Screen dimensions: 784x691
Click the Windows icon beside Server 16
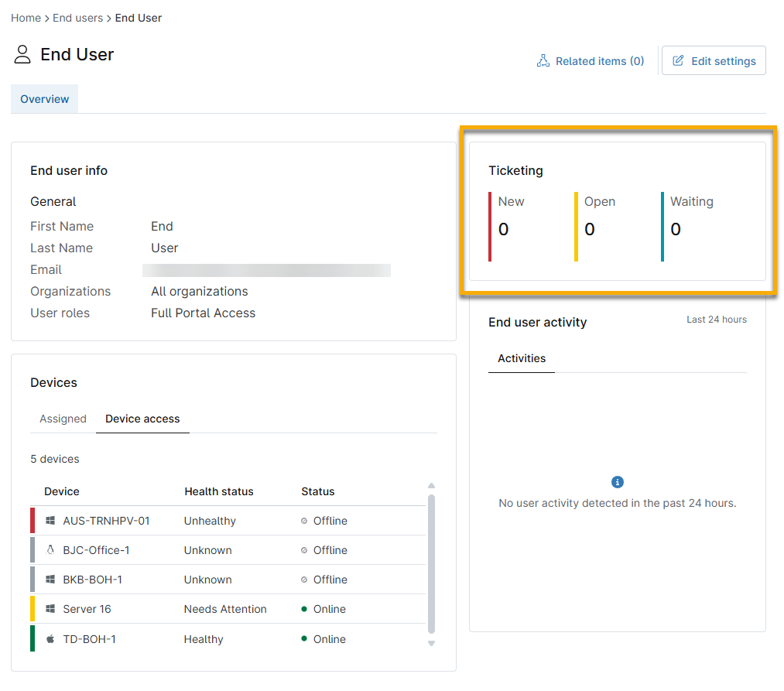[x=50, y=609]
